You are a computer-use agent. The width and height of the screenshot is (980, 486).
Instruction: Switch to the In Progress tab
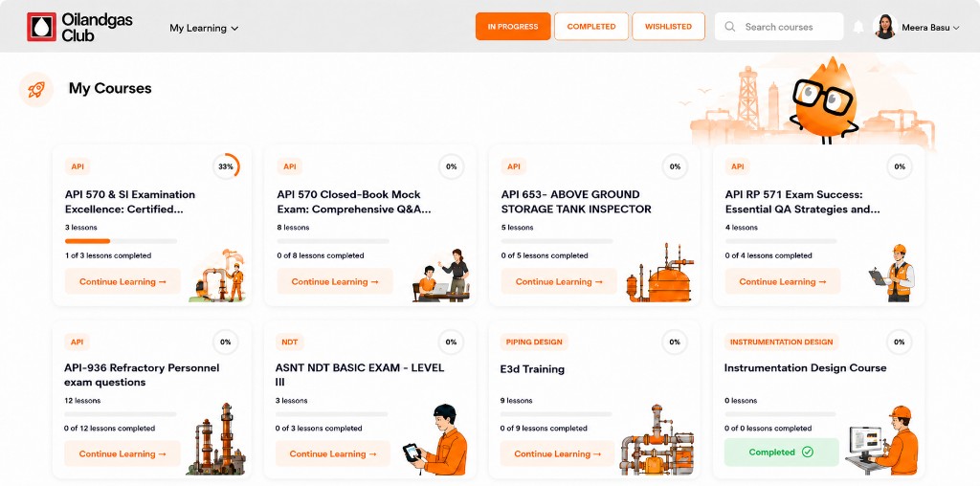point(513,26)
